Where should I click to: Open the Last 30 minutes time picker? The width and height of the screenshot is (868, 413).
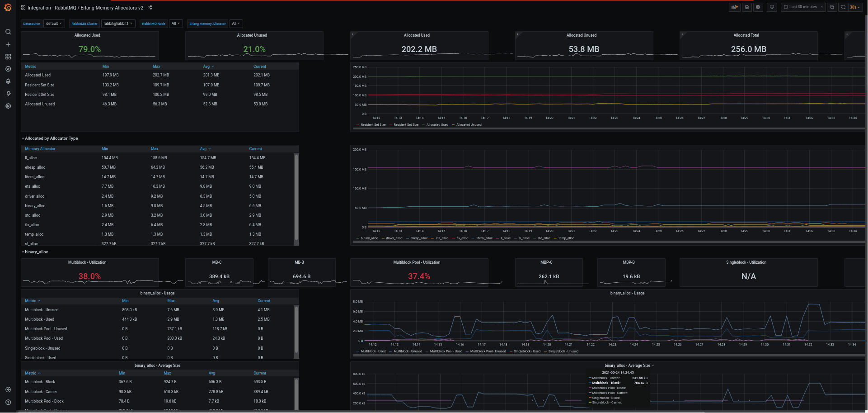click(x=803, y=7)
